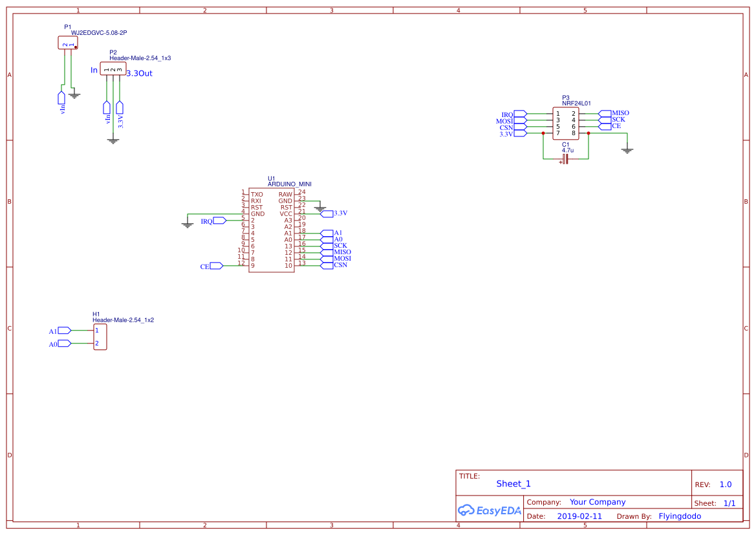Click the 'ARDUINO_MINI' part name label

click(x=289, y=184)
